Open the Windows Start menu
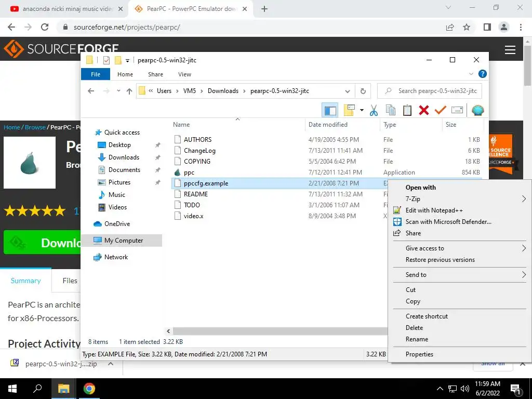Viewport: 532px width, 399px height. point(12,389)
